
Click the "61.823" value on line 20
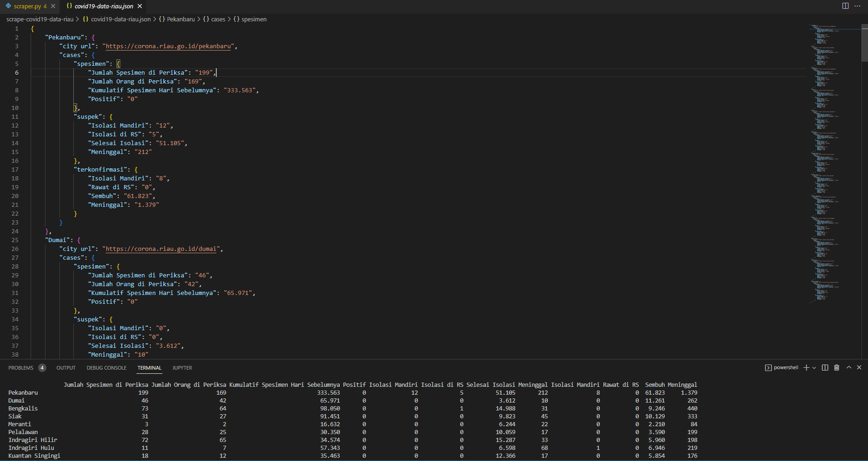[x=138, y=196]
